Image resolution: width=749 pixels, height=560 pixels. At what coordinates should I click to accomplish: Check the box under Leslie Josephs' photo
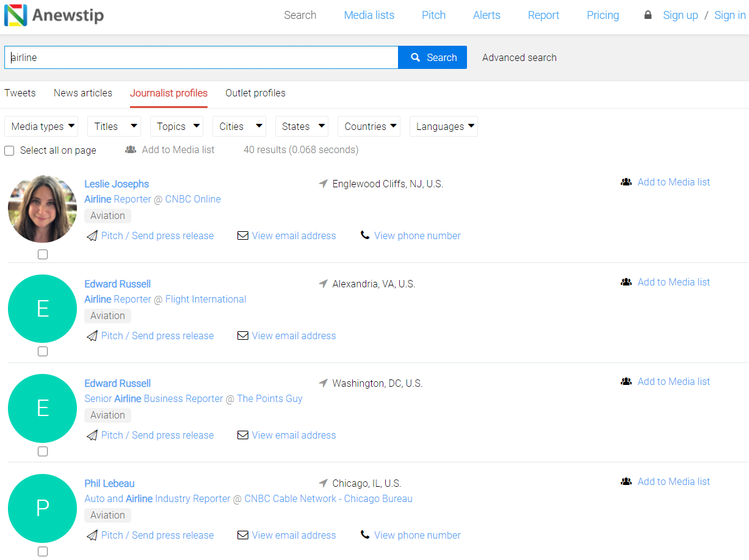pyautogui.click(x=43, y=254)
